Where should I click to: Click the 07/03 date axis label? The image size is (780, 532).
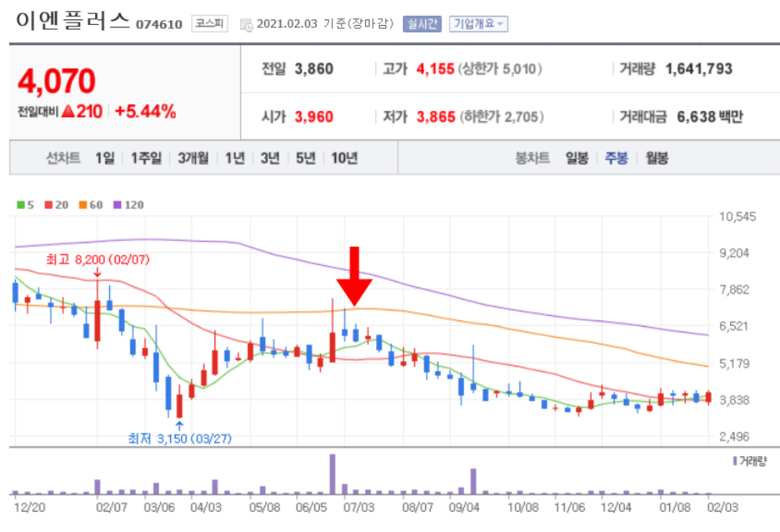tap(359, 508)
